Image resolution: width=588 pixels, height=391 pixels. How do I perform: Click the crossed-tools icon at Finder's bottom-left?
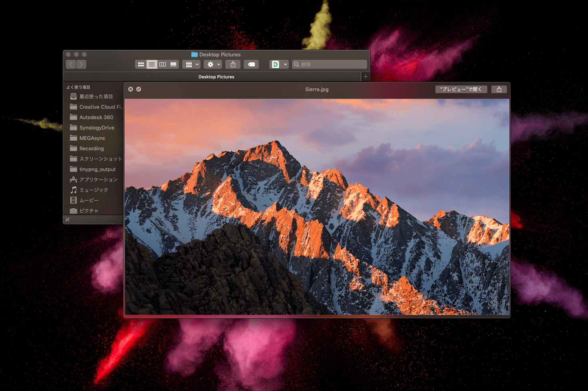click(x=68, y=219)
